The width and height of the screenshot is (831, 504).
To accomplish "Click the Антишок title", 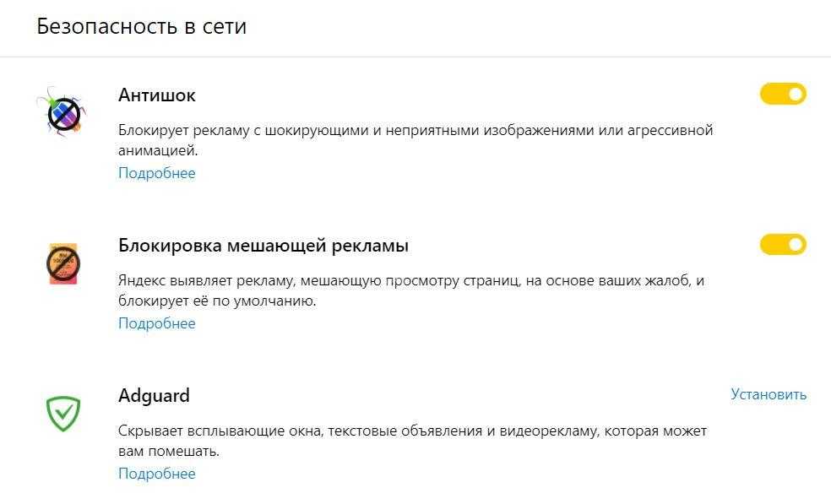I will point(157,95).
